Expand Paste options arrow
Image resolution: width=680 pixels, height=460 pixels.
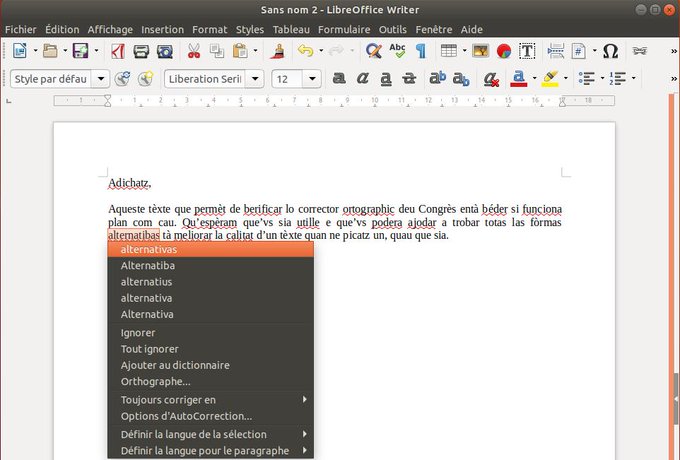(255, 51)
